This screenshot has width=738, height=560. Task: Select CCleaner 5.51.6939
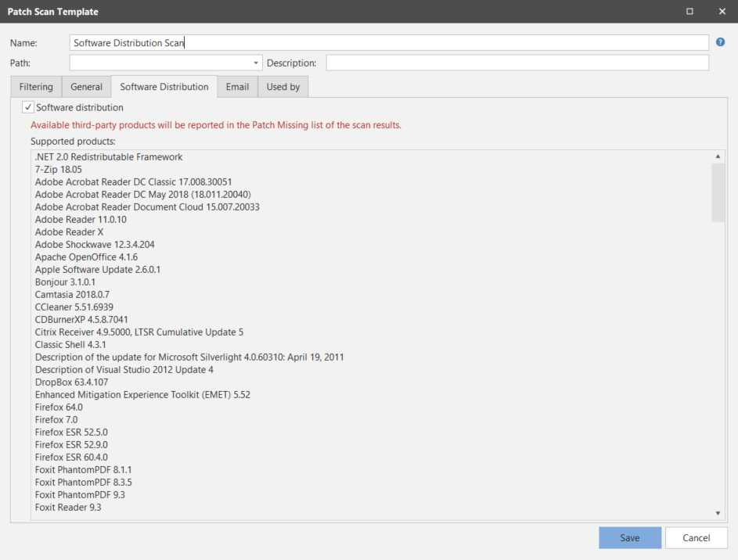click(74, 307)
